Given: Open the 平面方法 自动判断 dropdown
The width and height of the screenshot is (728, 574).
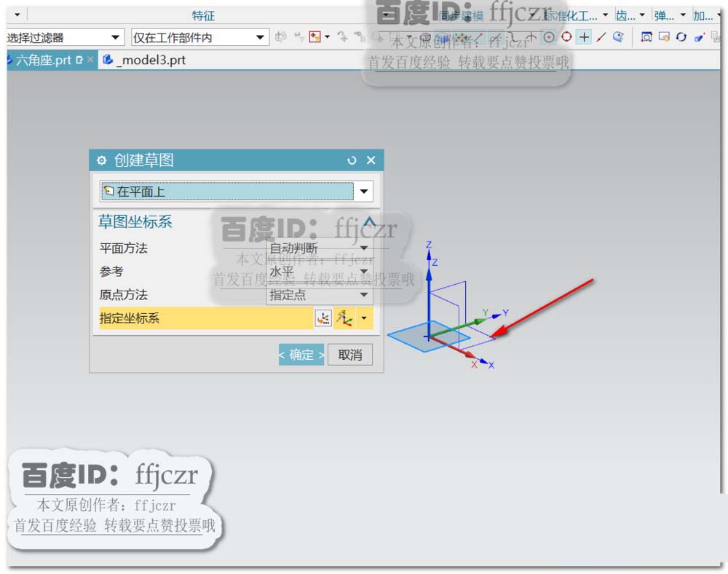Looking at the screenshot, I should (320, 248).
